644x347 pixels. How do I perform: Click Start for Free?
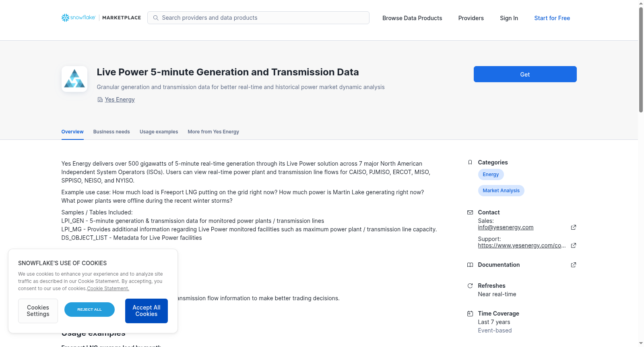click(552, 18)
